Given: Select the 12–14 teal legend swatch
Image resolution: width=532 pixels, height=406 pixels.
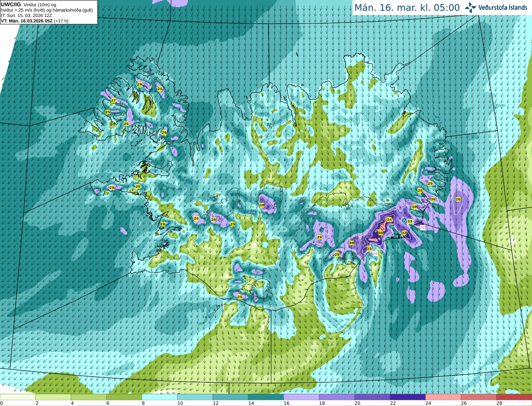Looking at the screenshot, I should point(231,397).
